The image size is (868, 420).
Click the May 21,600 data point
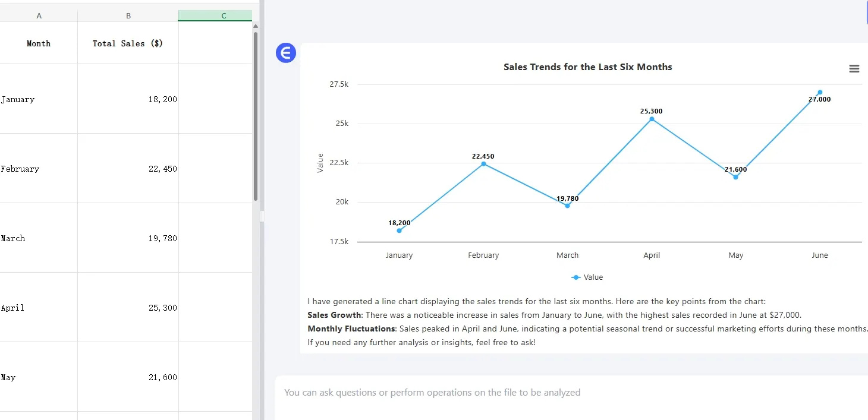[735, 177]
